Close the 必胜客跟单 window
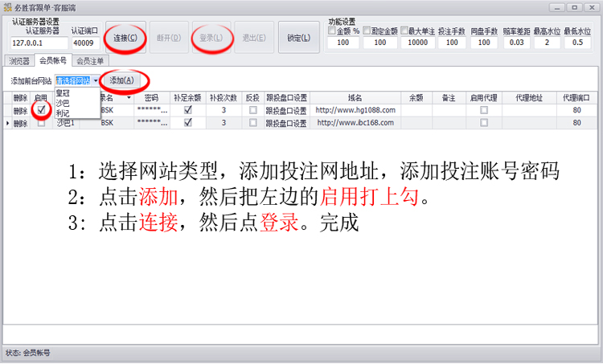This screenshot has height=364, width=603. (593, 8)
